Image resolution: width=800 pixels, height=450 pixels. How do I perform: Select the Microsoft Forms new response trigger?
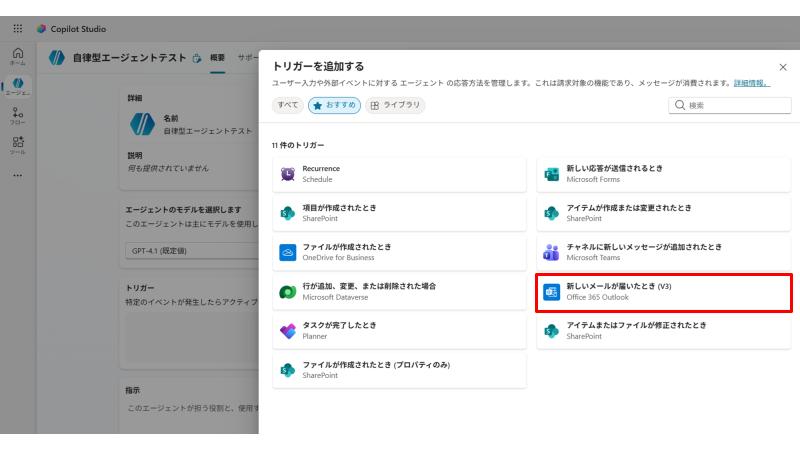[663, 174]
